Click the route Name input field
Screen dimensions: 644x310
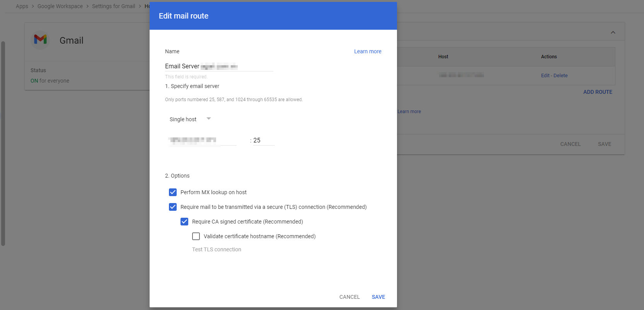219,66
